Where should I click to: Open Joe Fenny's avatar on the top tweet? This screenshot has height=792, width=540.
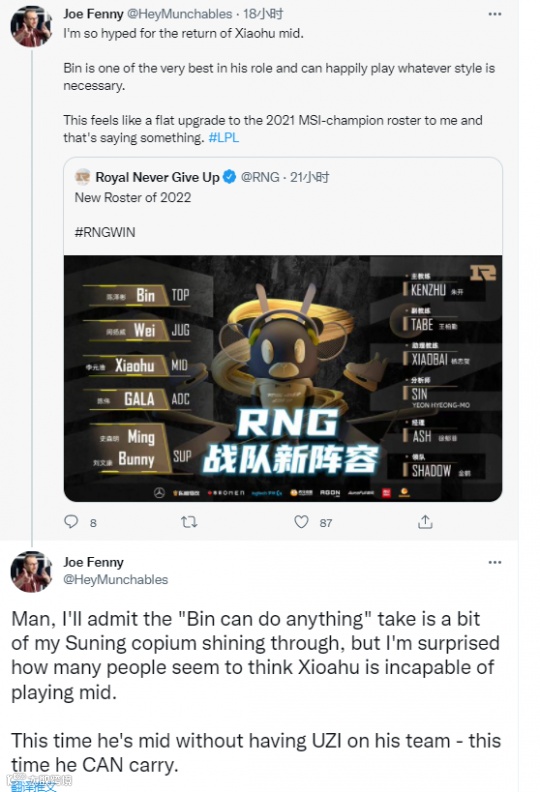tap(31, 26)
